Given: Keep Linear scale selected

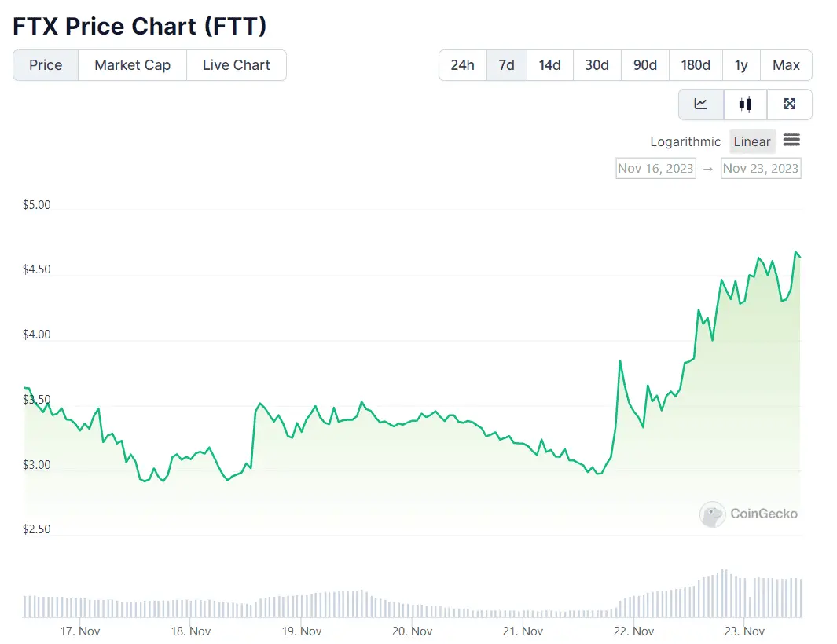Looking at the screenshot, I should pyautogui.click(x=751, y=141).
